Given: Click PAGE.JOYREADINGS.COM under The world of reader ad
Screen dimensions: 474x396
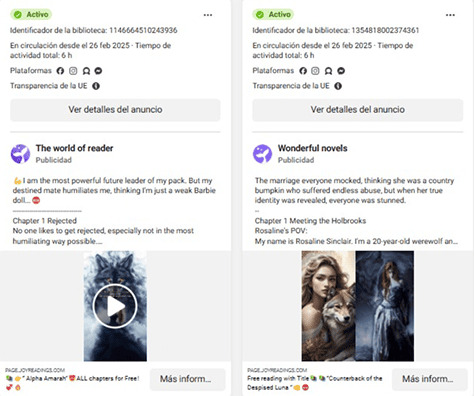Looking at the screenshot, I should coord(35,370).
